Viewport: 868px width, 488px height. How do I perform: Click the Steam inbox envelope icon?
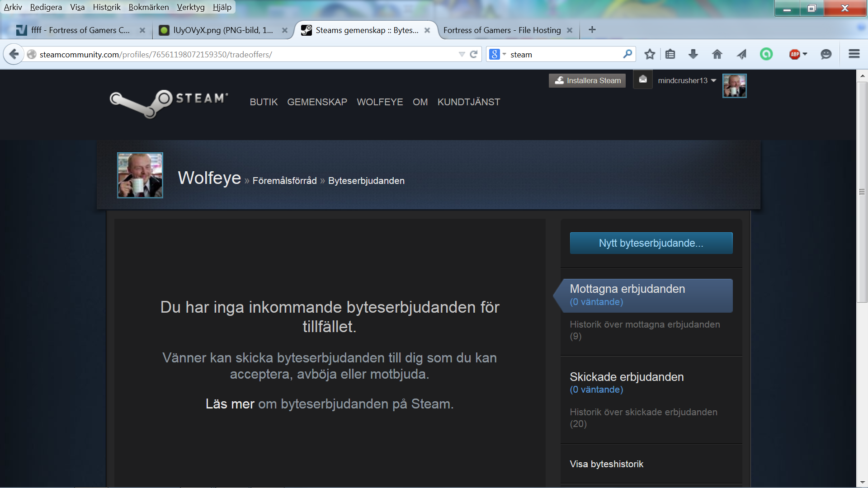642,80
